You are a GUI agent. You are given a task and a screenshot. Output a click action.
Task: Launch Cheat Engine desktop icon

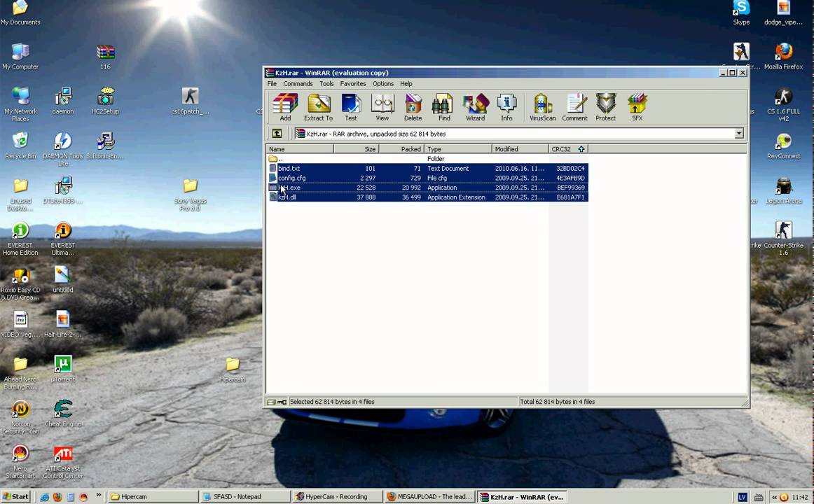63,413
